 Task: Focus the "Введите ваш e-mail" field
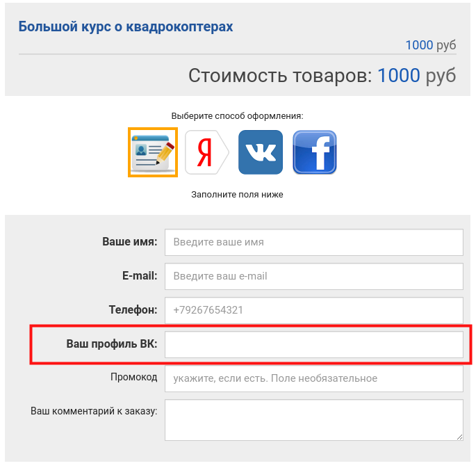tap(313, 276)
